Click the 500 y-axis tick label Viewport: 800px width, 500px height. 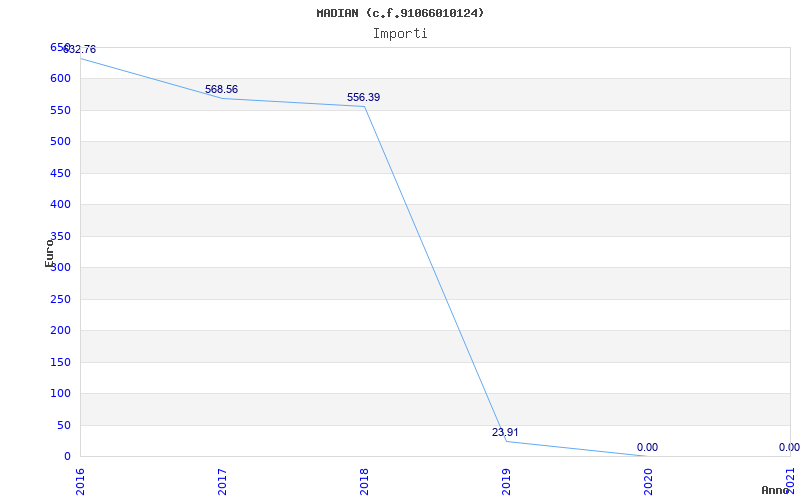[x=60, y=141]
